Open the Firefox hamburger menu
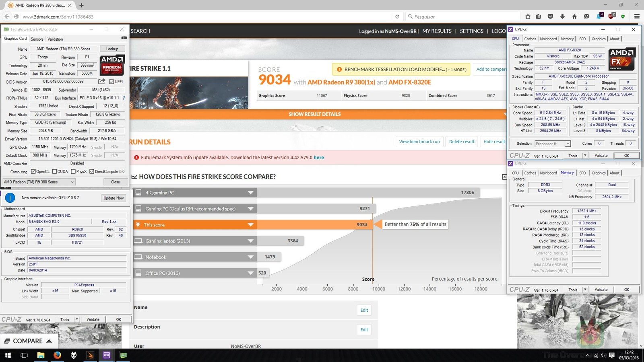The image size is (644, 362). (x=637, y=16)
